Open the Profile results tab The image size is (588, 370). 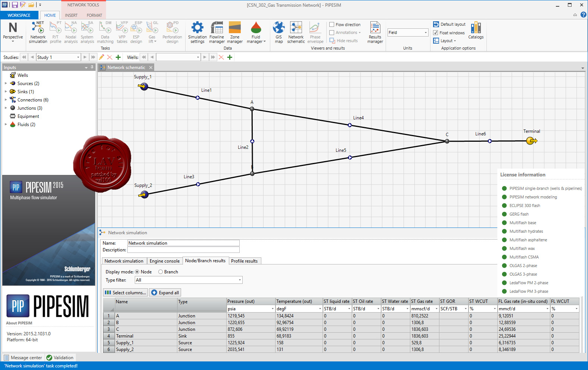tap(244, 261)
